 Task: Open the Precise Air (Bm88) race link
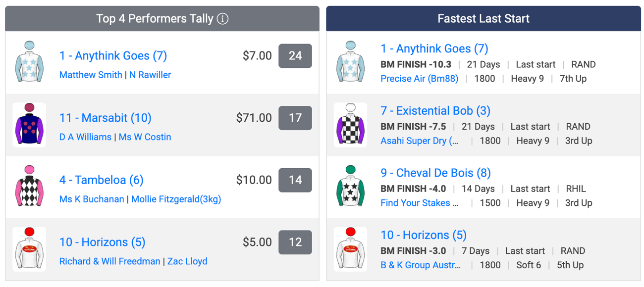tap(420, 78)
